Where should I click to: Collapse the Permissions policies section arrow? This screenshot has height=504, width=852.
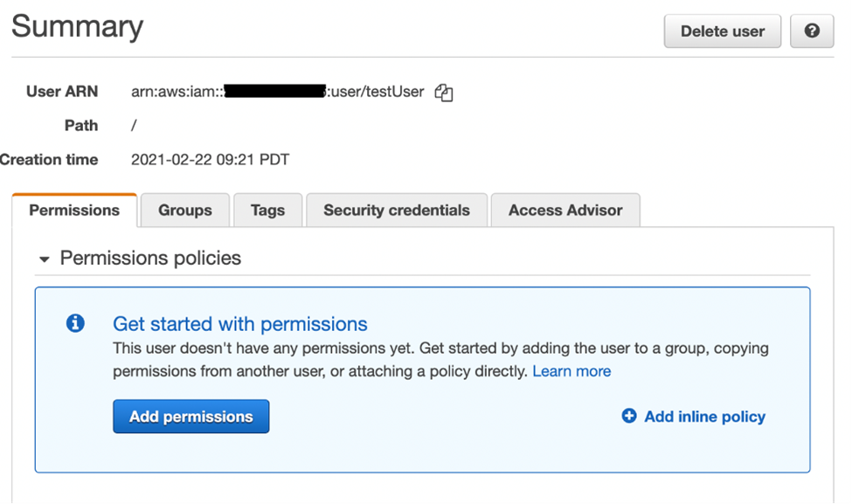45,259
